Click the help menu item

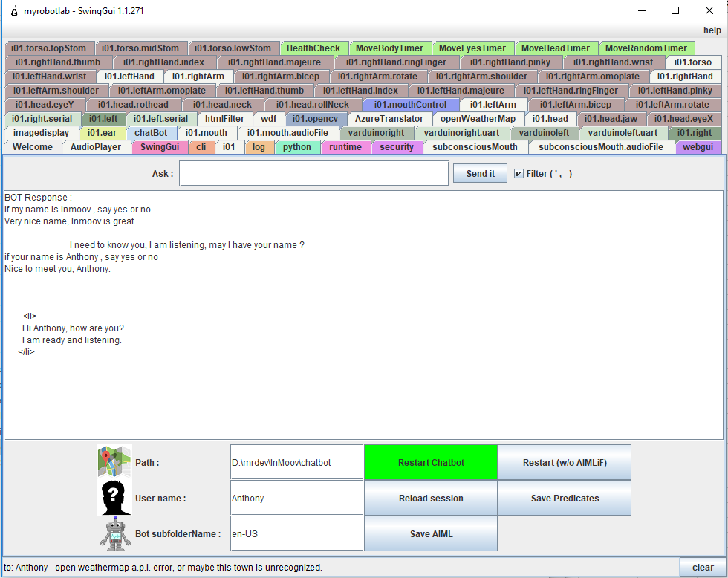pos(712,30)
